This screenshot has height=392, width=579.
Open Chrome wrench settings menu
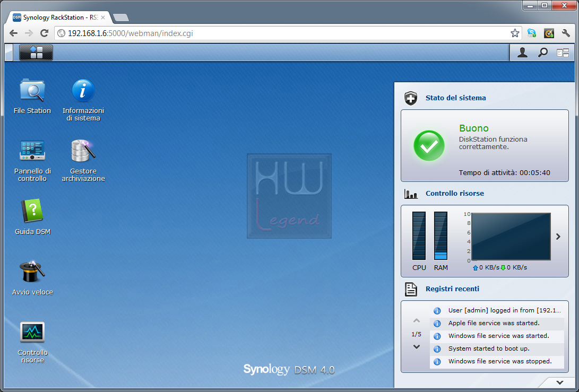(566, 33)
